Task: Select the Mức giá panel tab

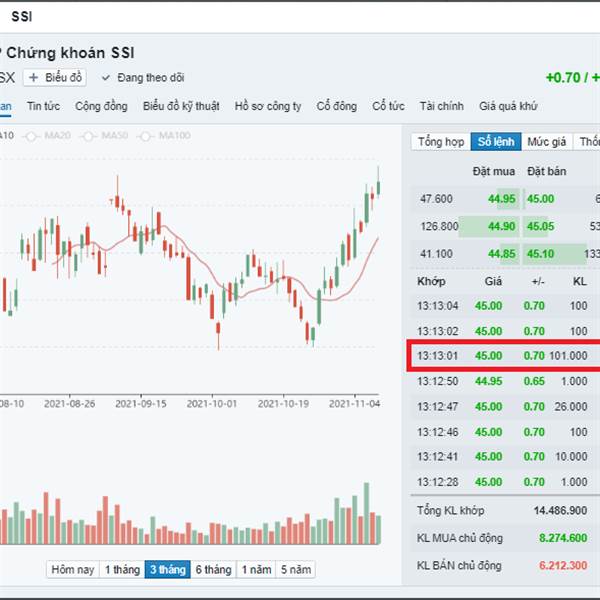Action: [x=547, y=142]
